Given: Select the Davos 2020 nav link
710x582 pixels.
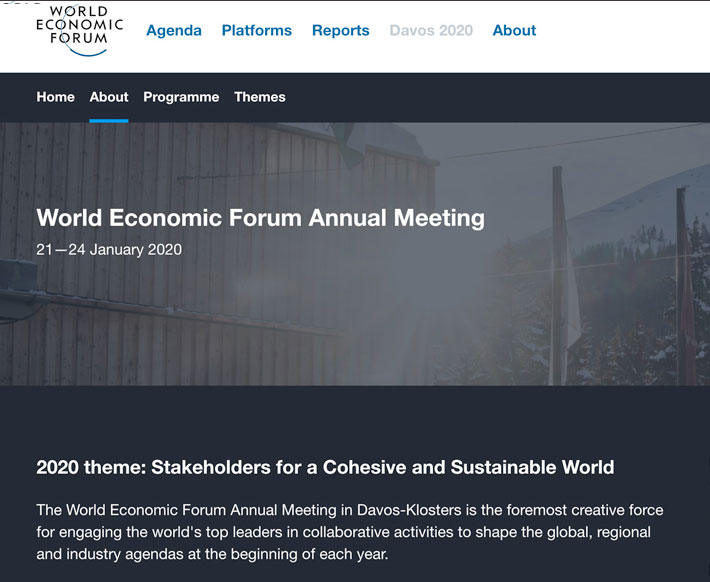Looking at the screenshot, I should click(x=431, y=30).
